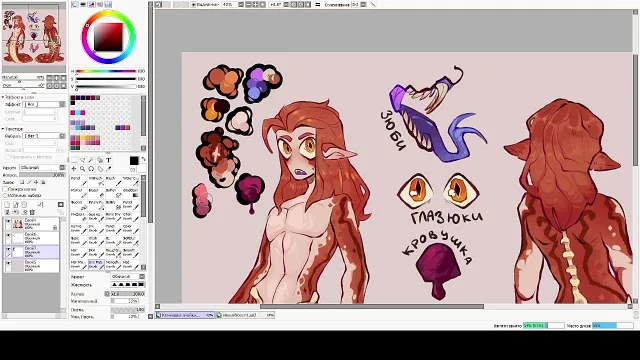Open the canvas zoom percentage dropdown
Screen dimensions: 640x360
(241, 4)
